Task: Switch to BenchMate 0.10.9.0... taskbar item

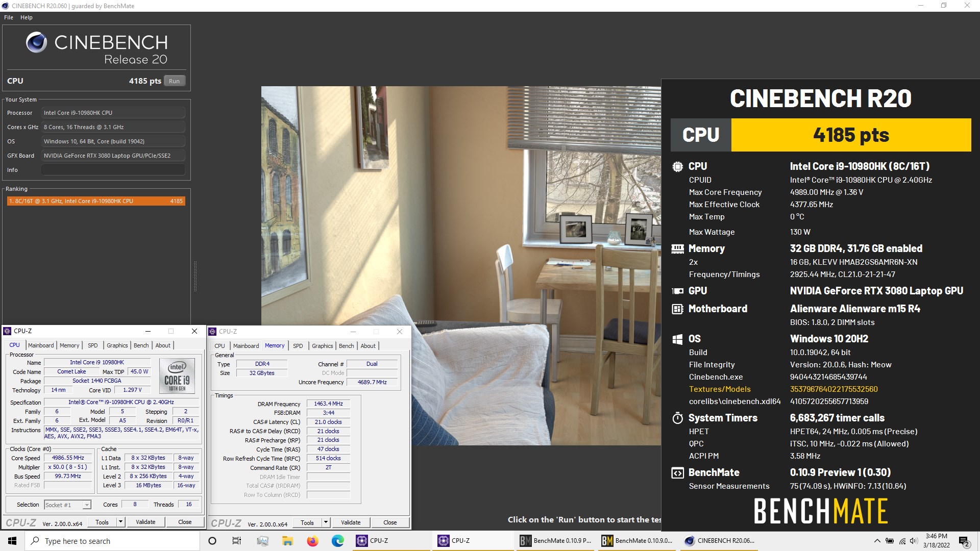Action: tap(637, 541)
